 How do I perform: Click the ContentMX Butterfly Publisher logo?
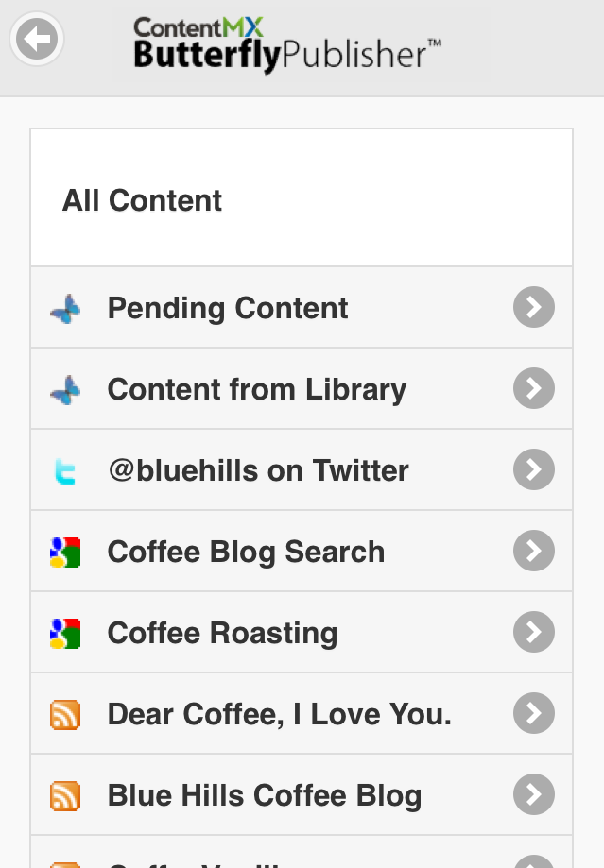(286, 44)
